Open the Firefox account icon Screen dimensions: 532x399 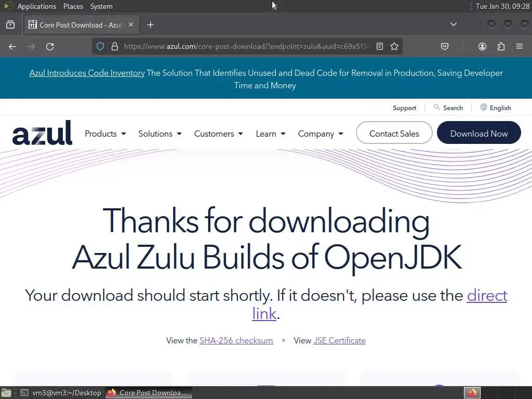482,46
